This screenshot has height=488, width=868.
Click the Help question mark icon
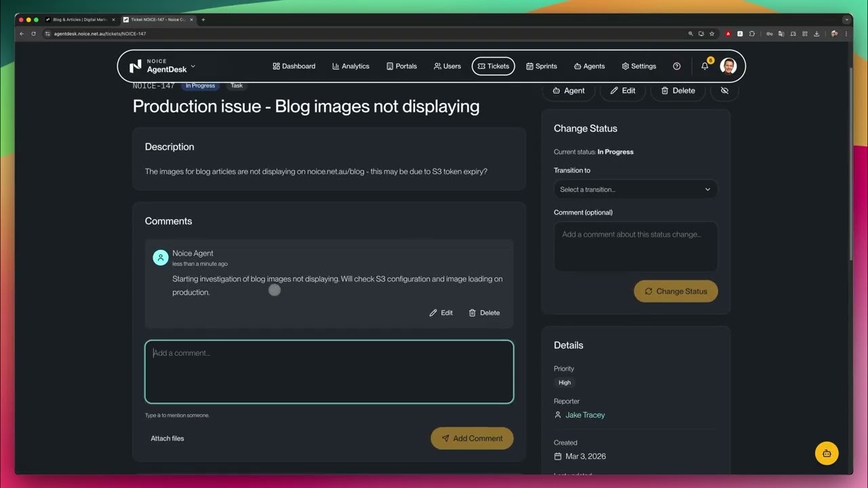676,66
